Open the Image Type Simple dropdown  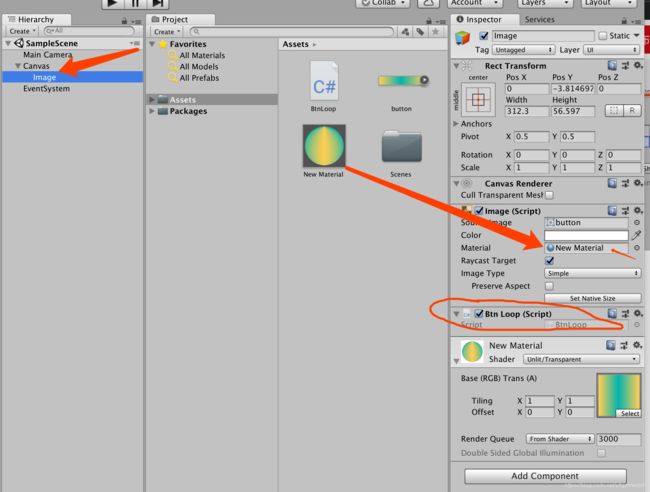pos(592,274)
